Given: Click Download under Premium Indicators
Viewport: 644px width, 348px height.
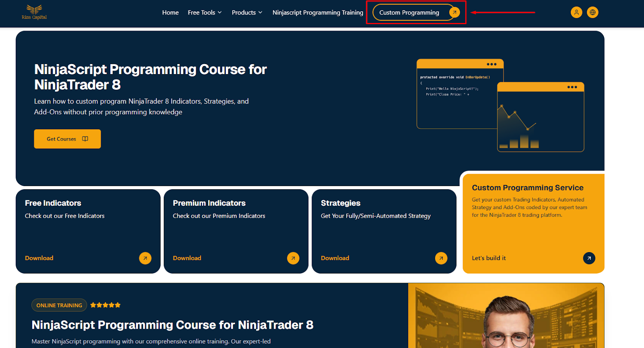Looking at the screenshot, I should (x=187, y=258).
